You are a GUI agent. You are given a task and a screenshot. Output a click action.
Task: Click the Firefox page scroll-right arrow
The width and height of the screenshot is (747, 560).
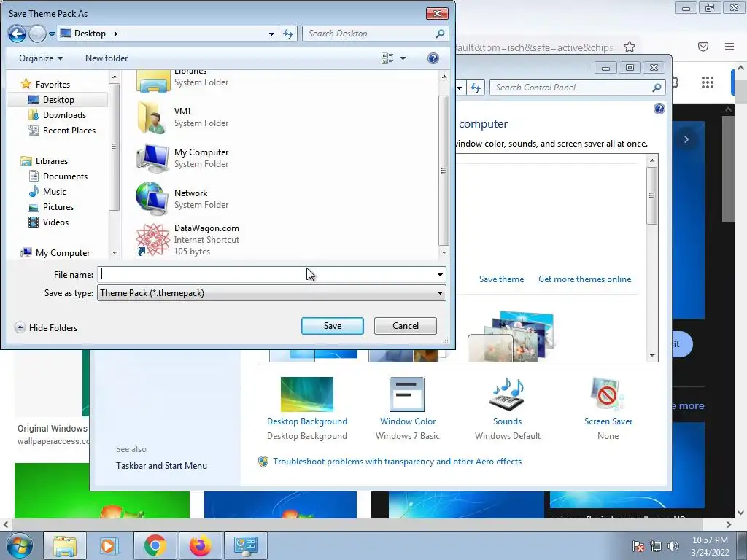[729, 525]
